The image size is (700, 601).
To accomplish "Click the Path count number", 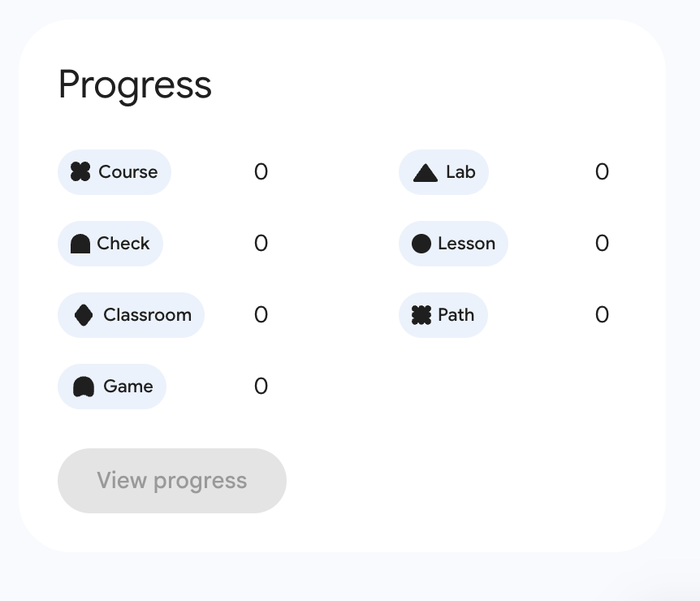I will 602,315.
